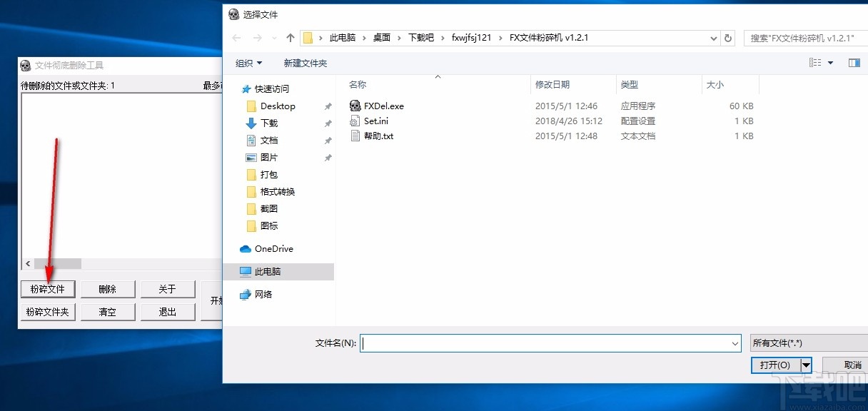Screen dimensions: 868x411
Task: Select the 网络 item in the sidebar
Action: coord(265,294)
